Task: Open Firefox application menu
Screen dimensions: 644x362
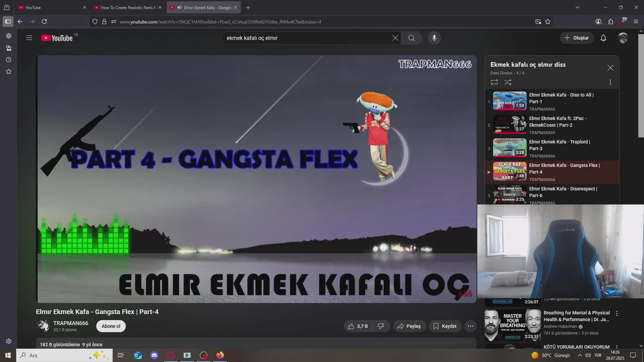Action: pyautogui.click(x=636, y=22)
